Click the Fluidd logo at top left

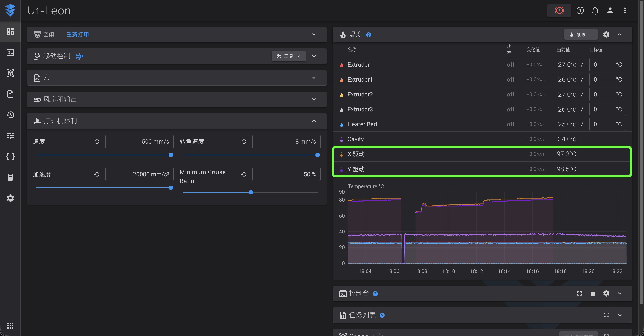[x=10, y=10]
